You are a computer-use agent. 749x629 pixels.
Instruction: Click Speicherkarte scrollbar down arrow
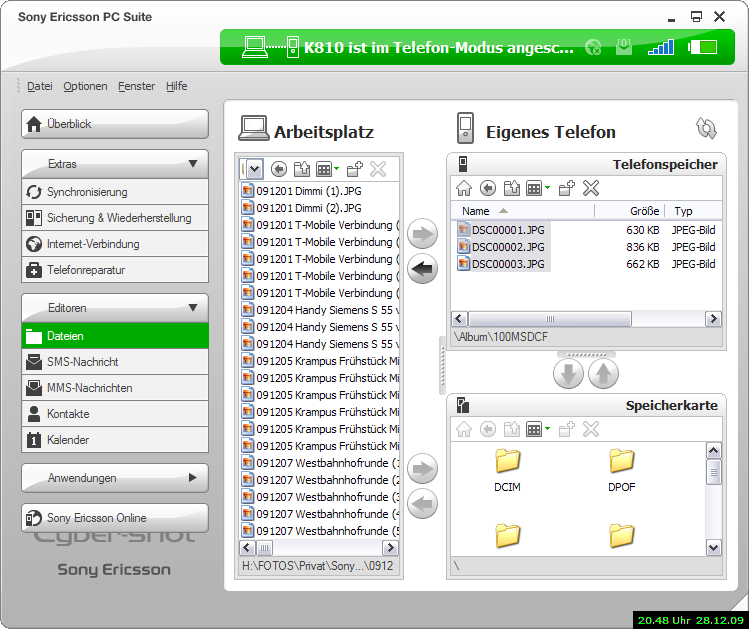tap(714, 548)
